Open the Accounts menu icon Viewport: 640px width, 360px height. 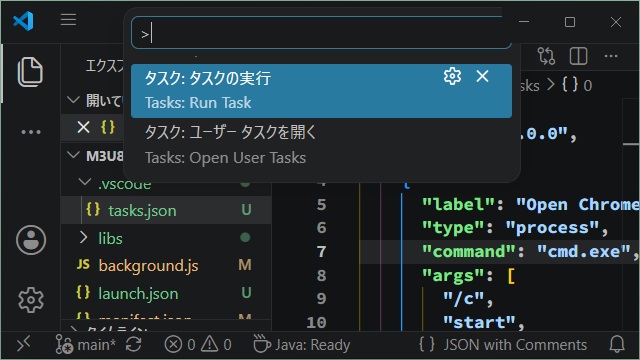coord(31,240)
